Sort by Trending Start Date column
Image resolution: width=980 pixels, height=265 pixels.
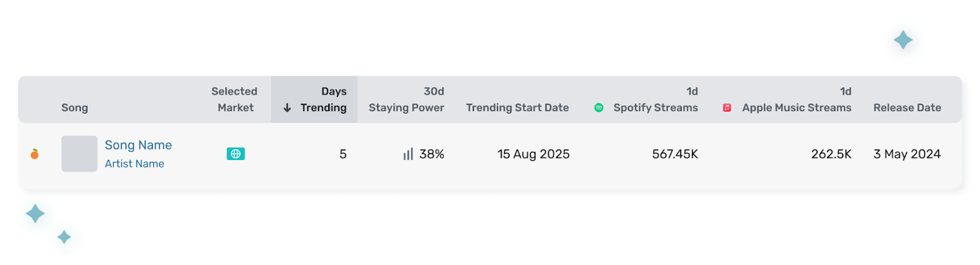click(x=517, y=108)
